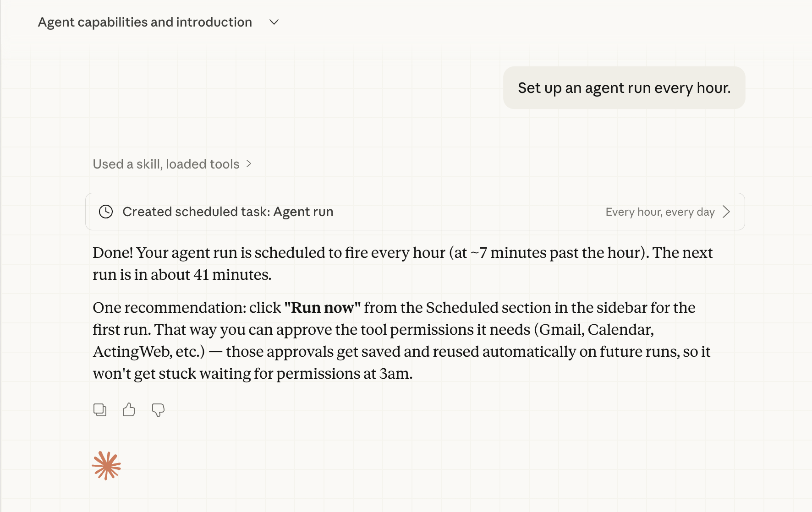Give the response a thumbs down
The height and width of the screenshot is (512, 812).
pos(158,410)
